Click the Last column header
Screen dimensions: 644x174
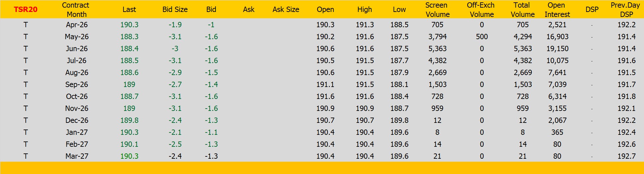pos(129,10)
